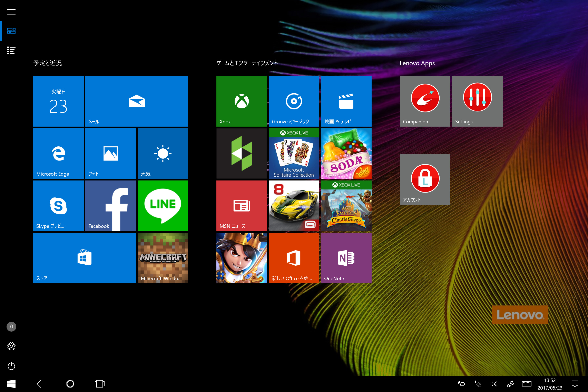
Task: Open user account options in the sidebar
Action: pyautogui.click(x=11, y=327)
